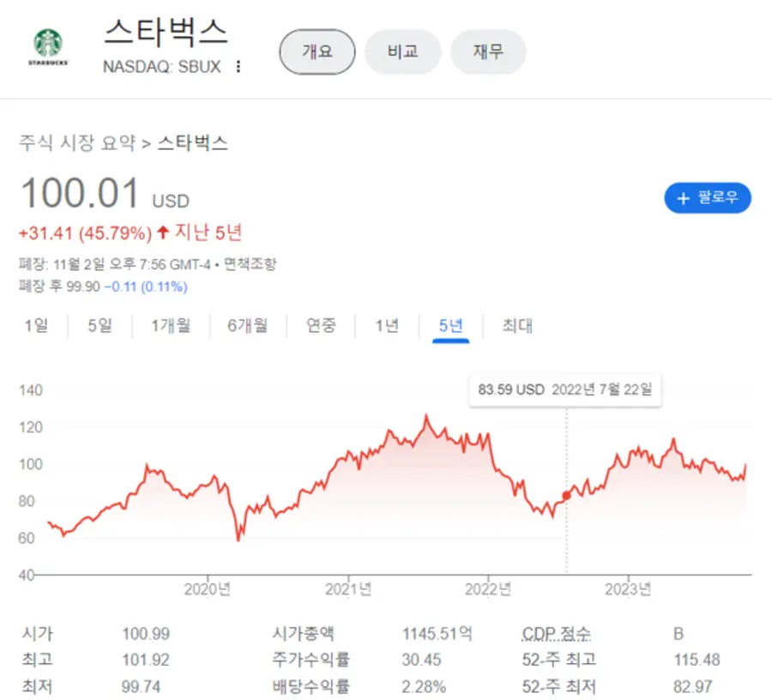Click the 시가총액 value 1145.51억
This screenshot has width=772, height=700.
pyautogui.click(x=437, y=634)
